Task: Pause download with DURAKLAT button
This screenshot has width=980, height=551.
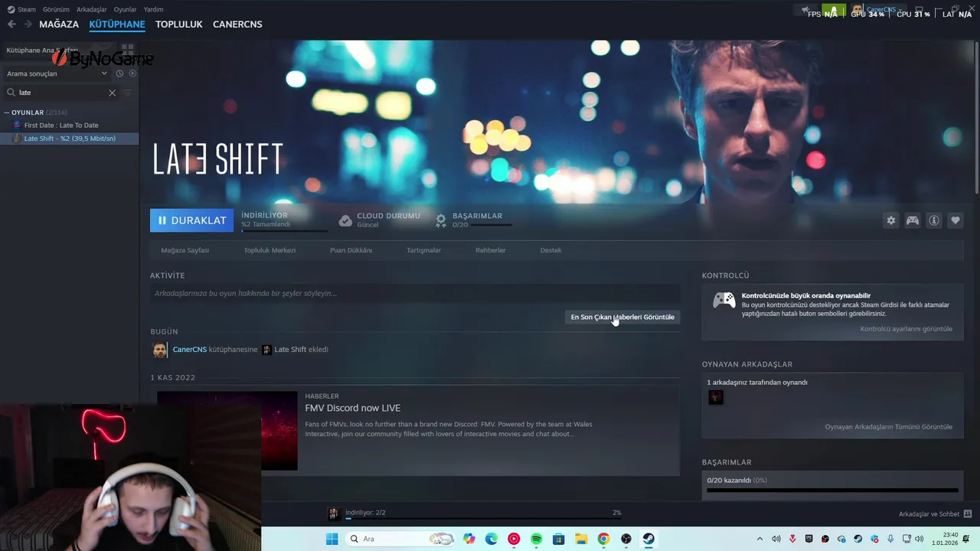Action: coord(191,220)
